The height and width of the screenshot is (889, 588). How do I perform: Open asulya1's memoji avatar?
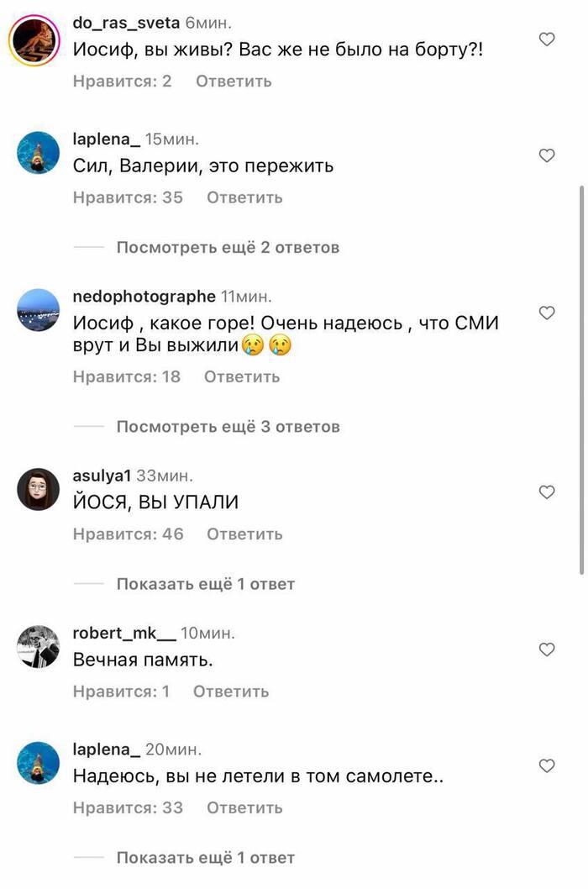pyautogui.click(x=38, y=489)
